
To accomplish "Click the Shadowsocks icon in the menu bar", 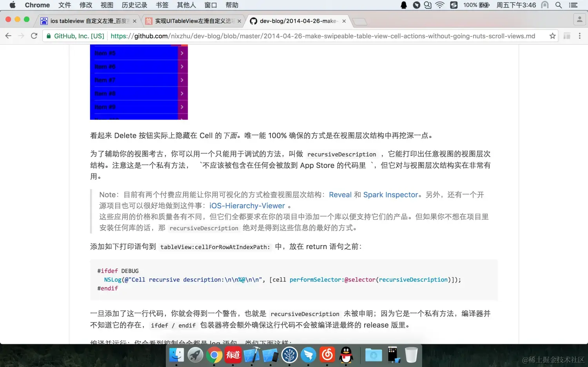I will [x=416, y=5].
